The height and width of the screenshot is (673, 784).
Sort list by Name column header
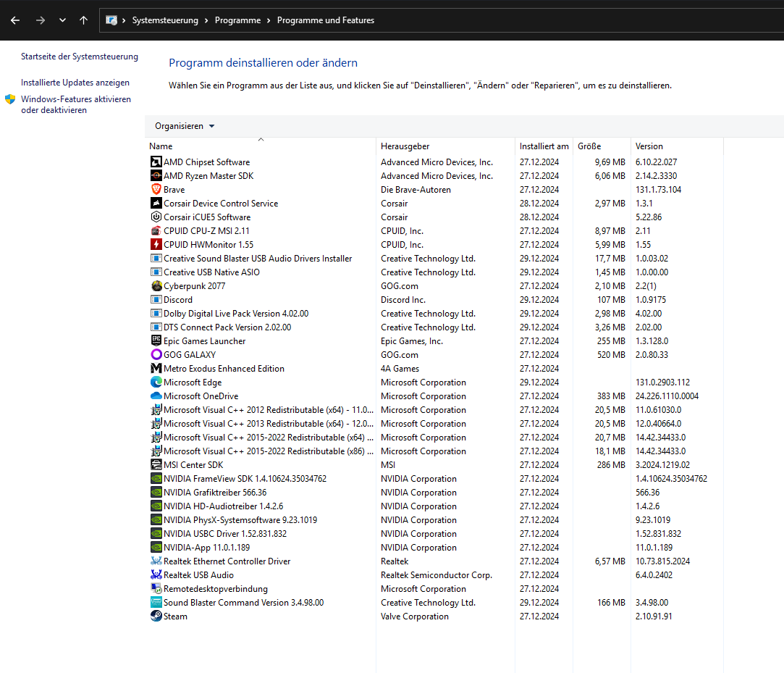[161, 146]
